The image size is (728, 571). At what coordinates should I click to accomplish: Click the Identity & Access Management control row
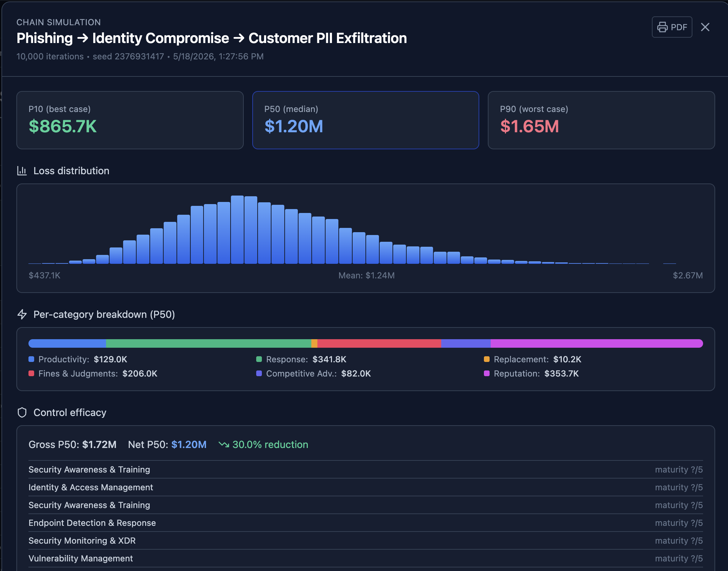click(366, 487)
